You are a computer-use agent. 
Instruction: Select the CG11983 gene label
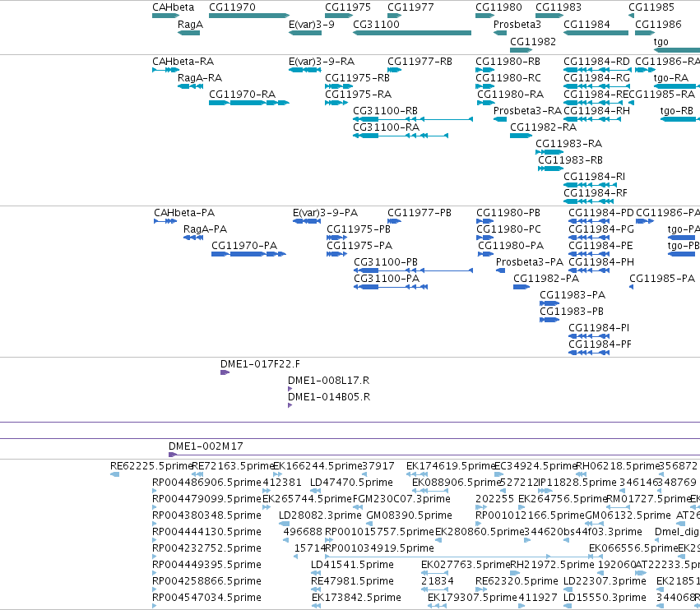pyautogui.click(x=559, y=7)
